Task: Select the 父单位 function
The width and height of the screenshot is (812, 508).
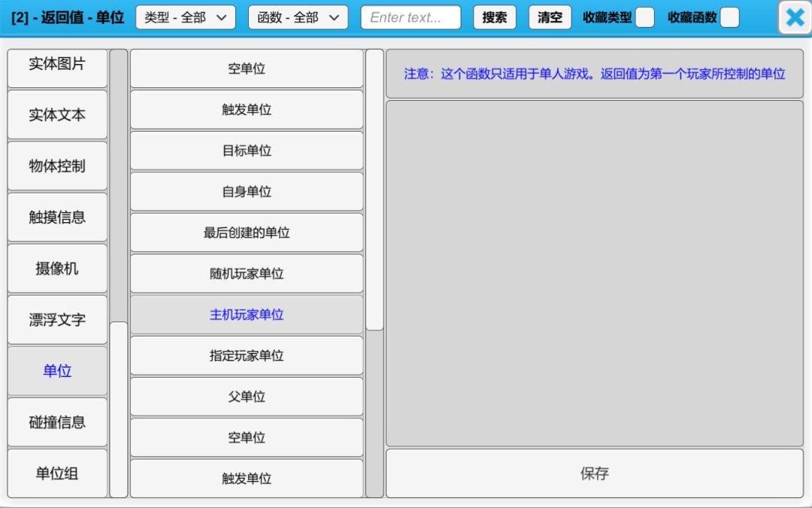Action: point(247,397)
